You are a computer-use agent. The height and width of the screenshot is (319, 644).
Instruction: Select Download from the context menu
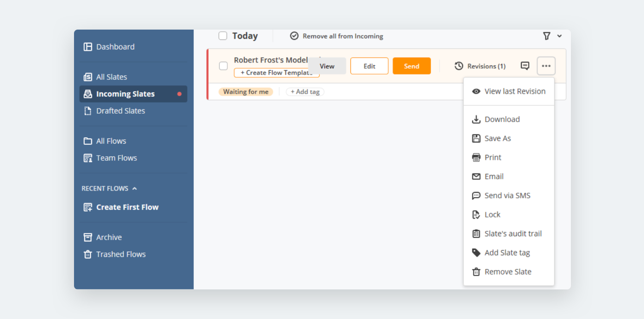coord(502,119)
